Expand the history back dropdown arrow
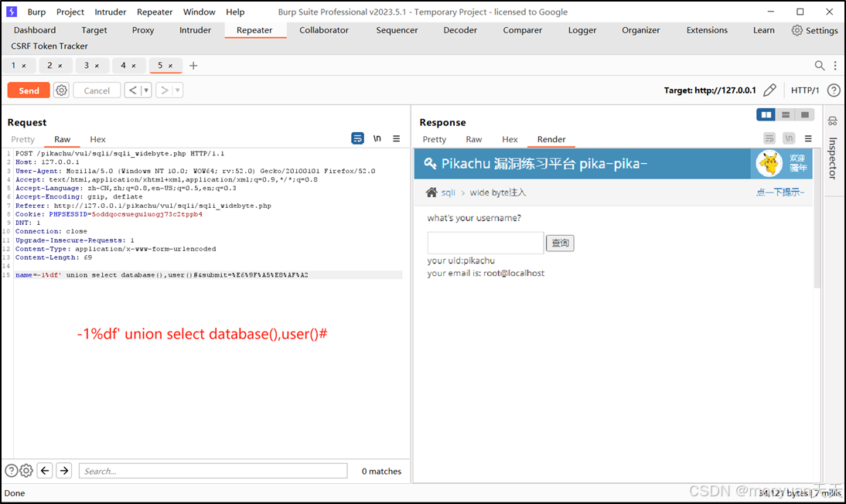 146,90
